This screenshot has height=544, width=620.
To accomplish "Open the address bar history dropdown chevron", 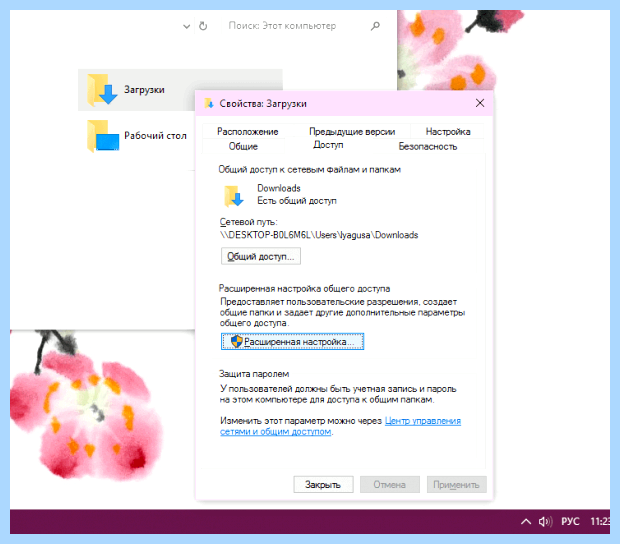I will (x=186, y=26).
